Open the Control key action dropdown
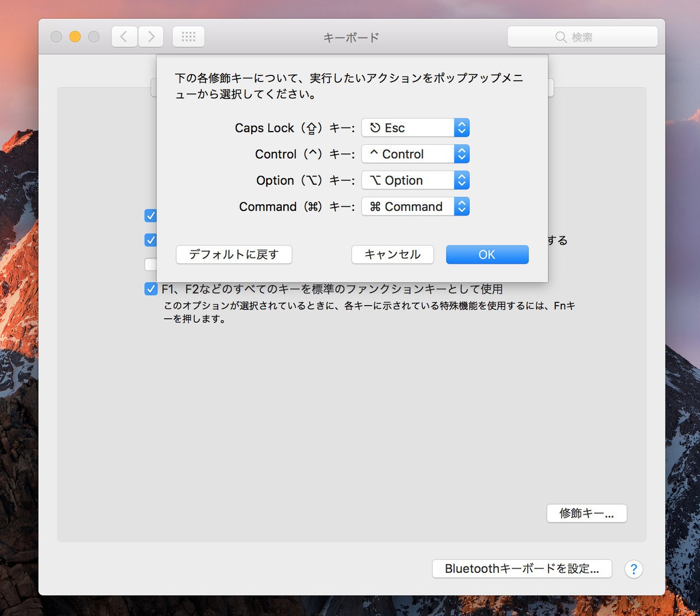Viewport: 700px width, 616px height. pyautogui.click(x=408, y=154)
